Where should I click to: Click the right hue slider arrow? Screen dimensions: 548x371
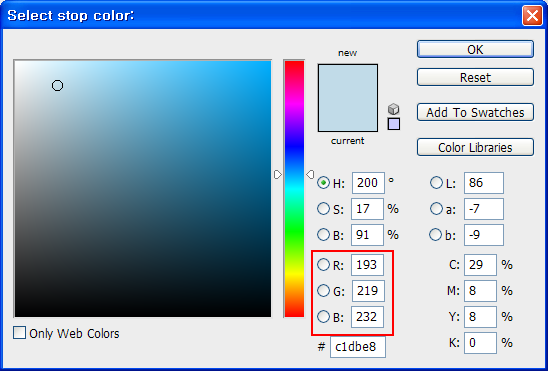(x=310, y=174)
